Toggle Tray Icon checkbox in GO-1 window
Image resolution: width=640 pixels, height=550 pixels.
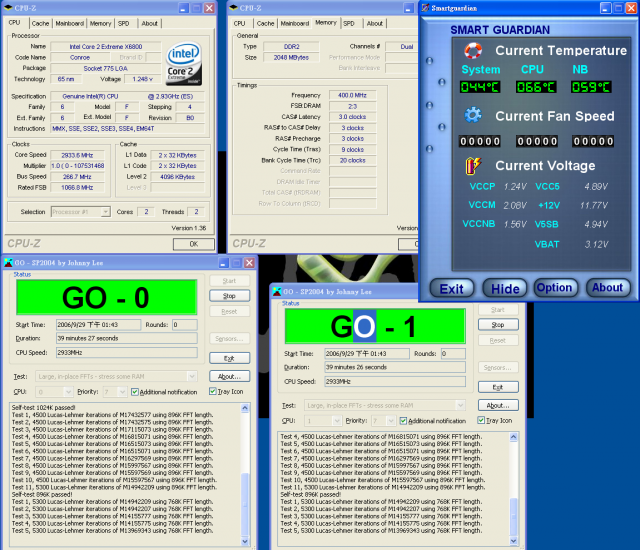coord(481,420)
